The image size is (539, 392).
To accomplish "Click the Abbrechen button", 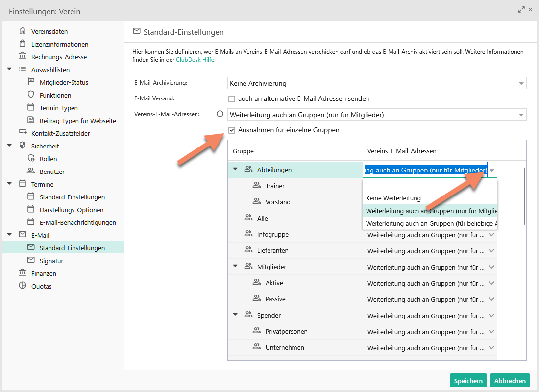I will pyautogui.click(x=510, y=381).
